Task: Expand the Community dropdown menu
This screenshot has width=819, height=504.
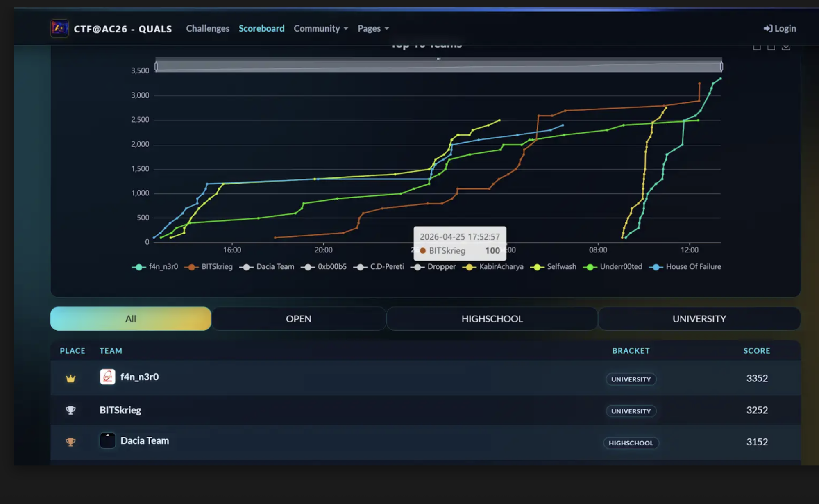Action: click(x=321, y=28)
